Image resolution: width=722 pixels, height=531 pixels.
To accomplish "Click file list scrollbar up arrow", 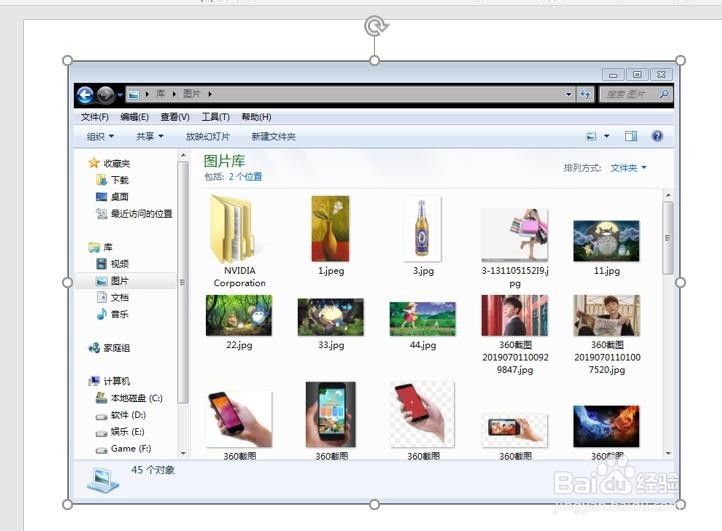I will 668,196.
